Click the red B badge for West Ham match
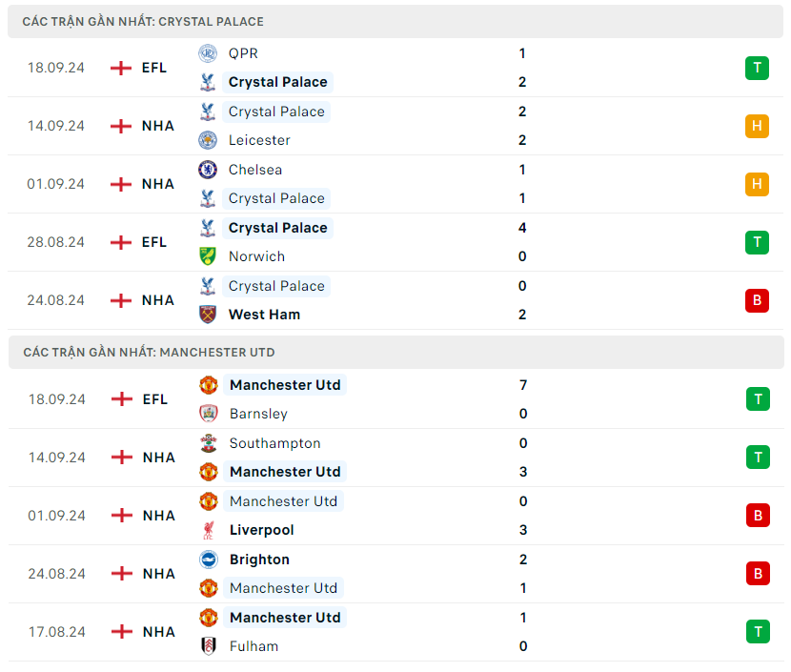The width and height of the screenshot is (791, 672). (x=757, y=300)
